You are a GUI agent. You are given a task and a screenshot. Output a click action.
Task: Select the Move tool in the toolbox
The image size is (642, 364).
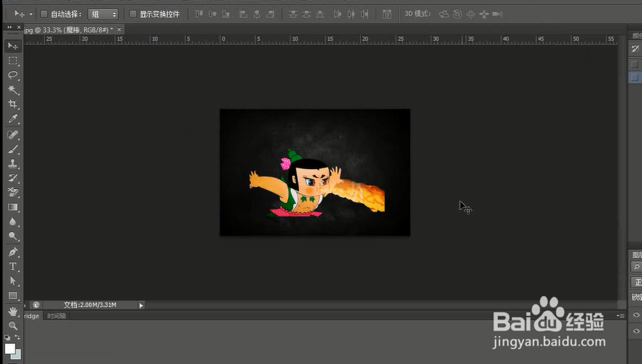(x=13, y=46)
